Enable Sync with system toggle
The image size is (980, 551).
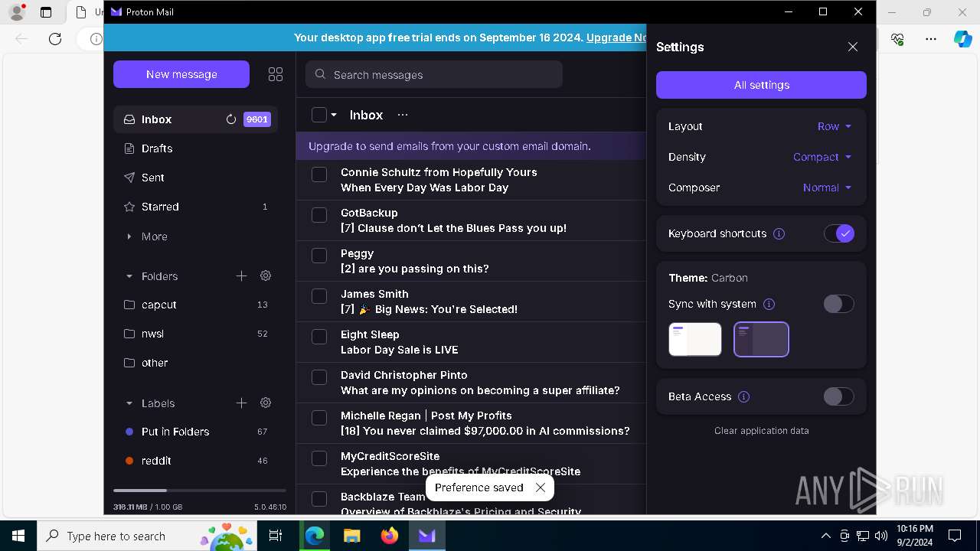839,304
